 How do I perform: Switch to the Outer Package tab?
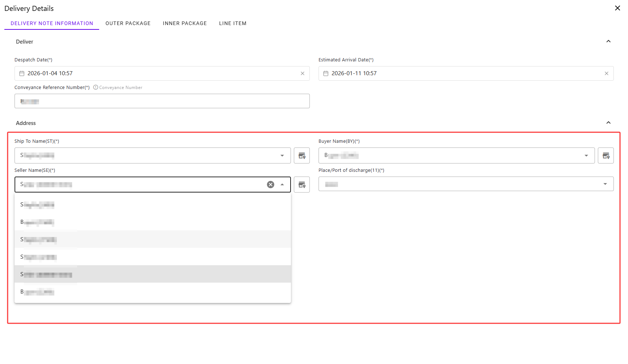click(128, 23)
